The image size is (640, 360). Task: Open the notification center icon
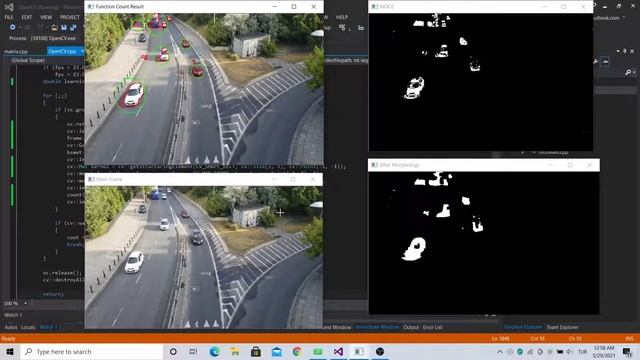pos(627,351)
